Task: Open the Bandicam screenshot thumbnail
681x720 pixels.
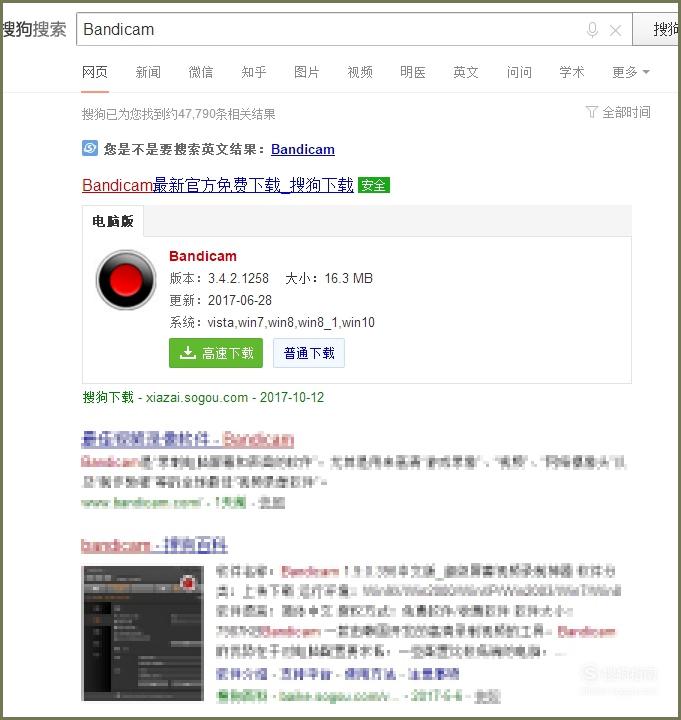Action: (x=143, y=633)
